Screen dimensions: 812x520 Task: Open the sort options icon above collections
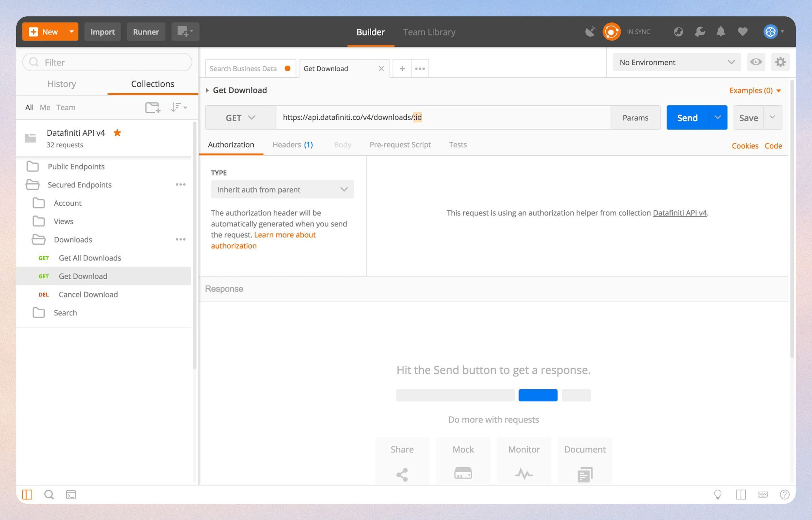pos(178,107)
